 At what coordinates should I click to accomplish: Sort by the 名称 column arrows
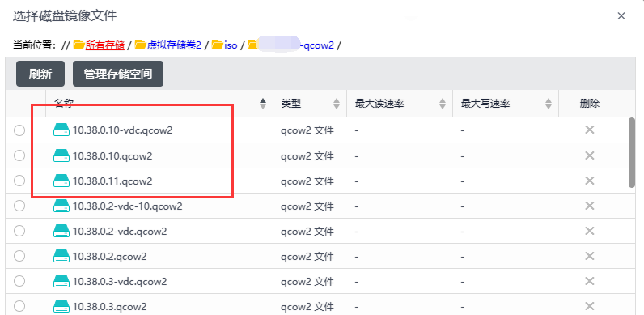(x=263, y=104)
